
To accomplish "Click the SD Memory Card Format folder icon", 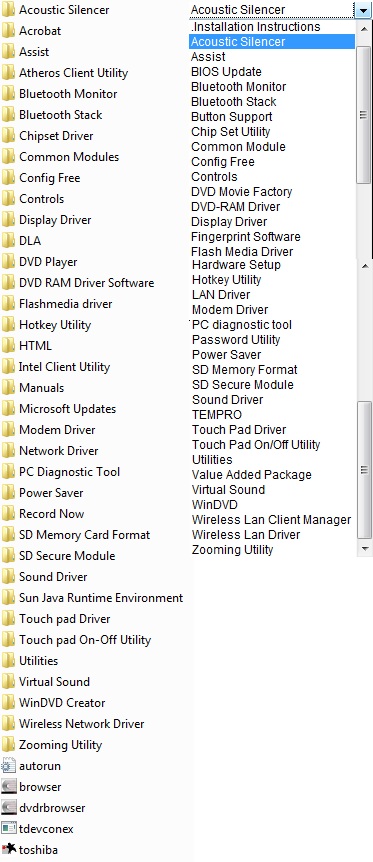I will [x=8, y=534].
